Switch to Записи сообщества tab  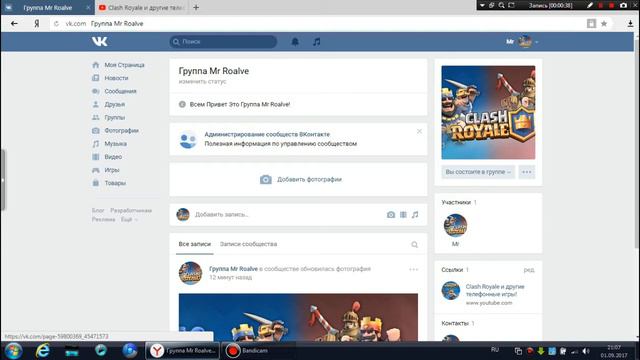(x=248, y=244)
